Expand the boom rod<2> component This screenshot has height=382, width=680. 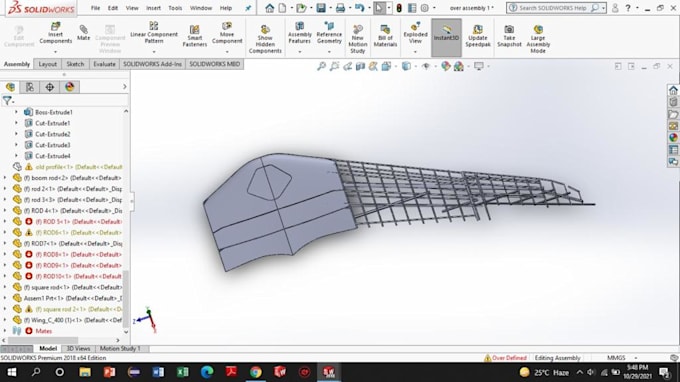click(x=5, y=178)
